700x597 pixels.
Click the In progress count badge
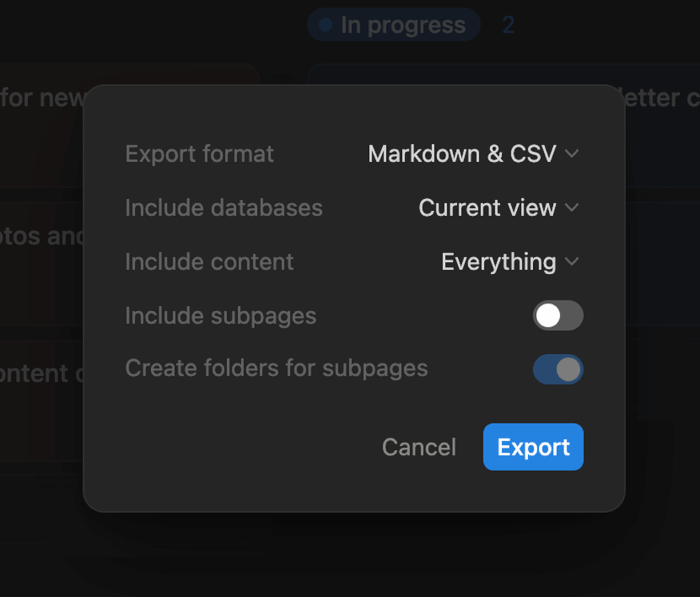click(508, 25)
